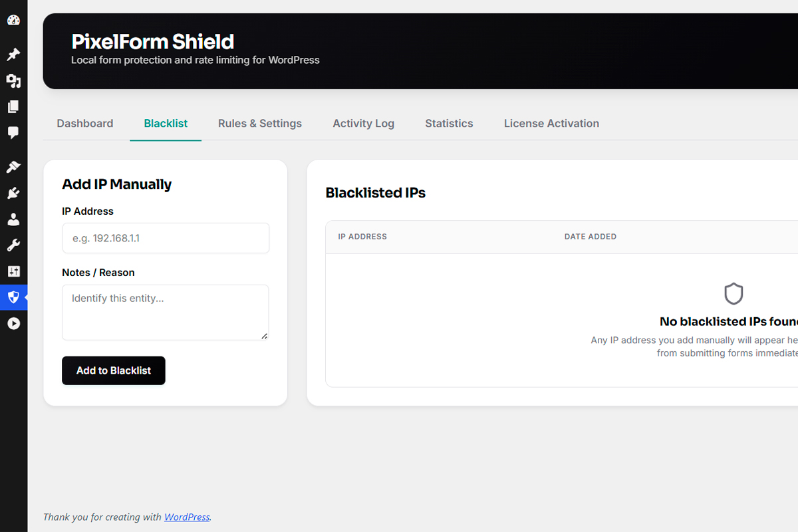Click the shield icon in empty state
798x532 pixels.
point(733,294)
